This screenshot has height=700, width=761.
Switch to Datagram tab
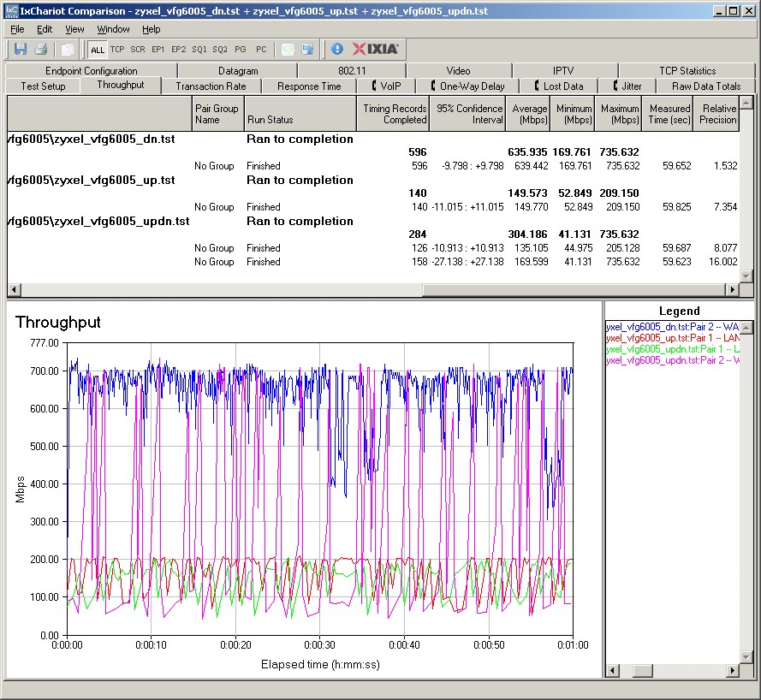(x=238, y=71)
